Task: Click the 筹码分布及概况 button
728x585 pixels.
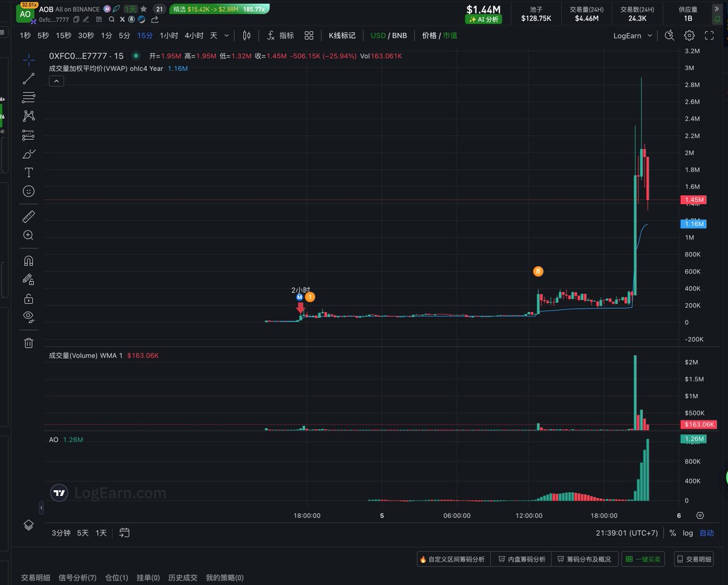Action: pos(585,559)
